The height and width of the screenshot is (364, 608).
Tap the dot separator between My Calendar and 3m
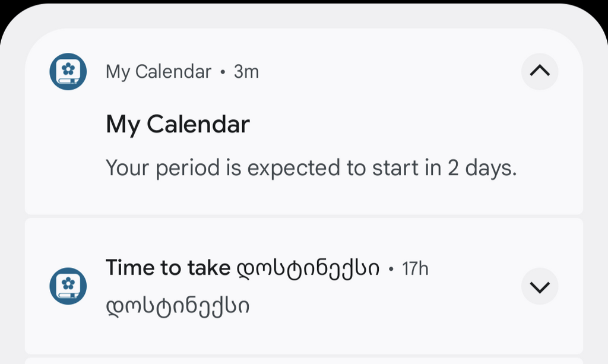pos(223,72)
